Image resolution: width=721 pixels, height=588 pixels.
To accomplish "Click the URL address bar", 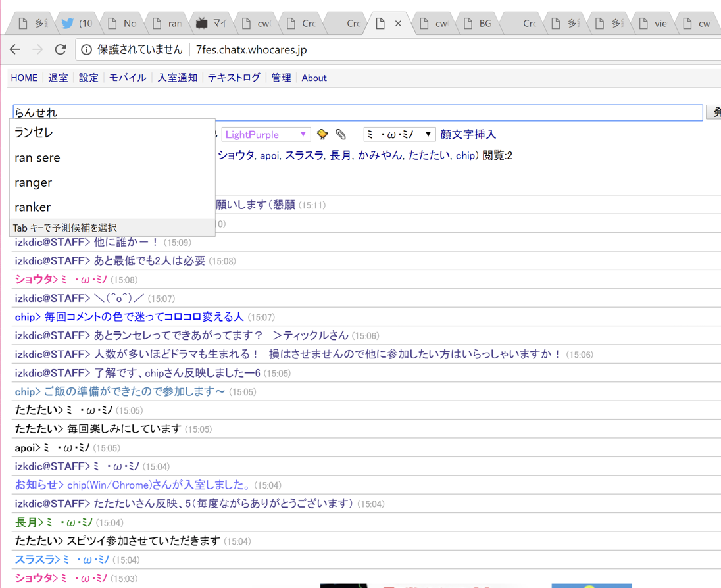I will (395, 50).
